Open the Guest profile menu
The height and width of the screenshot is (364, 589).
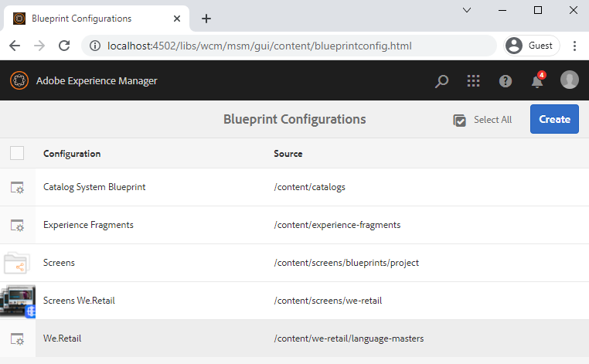tap(531, 46)
